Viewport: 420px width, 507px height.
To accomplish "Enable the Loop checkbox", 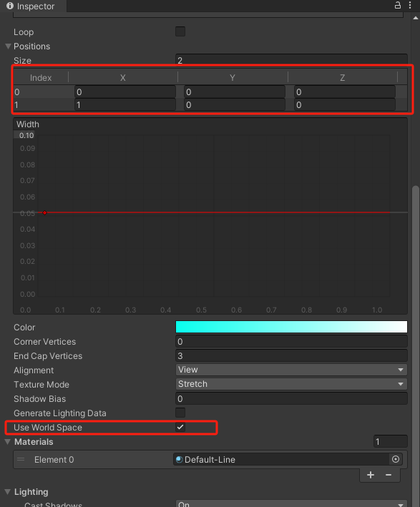I will 180,31.
